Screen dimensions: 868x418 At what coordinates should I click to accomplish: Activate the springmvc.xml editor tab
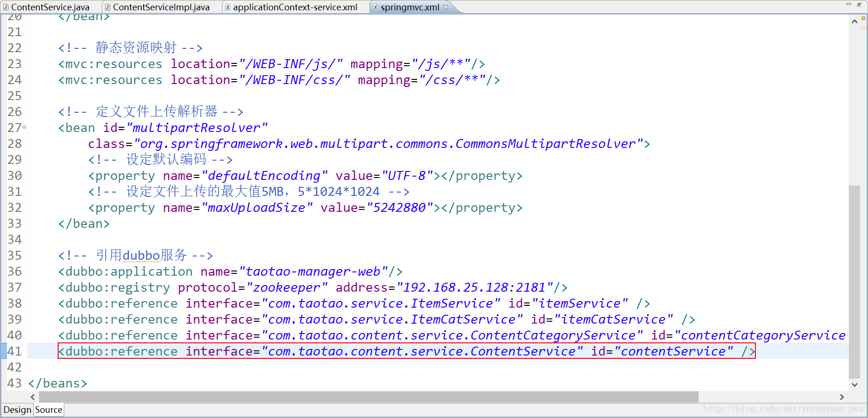(x=410, y=7)
